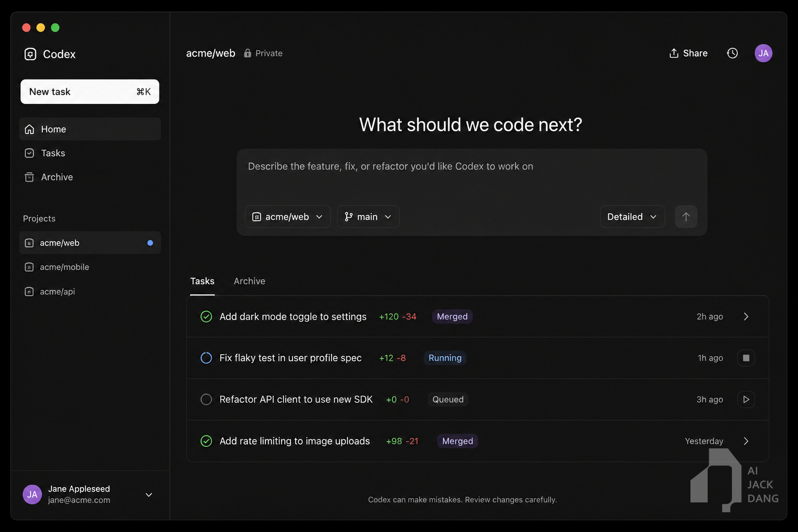Click spinner icon for flaky test task
The image size is (798, 532).
[206, 358]
